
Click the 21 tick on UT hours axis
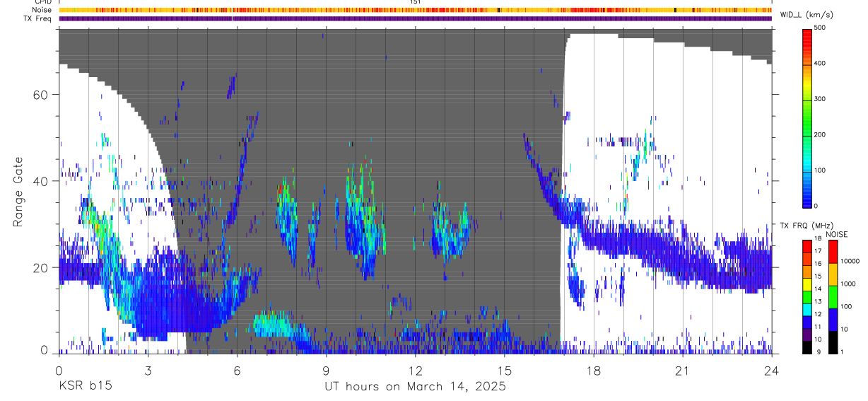683,370
